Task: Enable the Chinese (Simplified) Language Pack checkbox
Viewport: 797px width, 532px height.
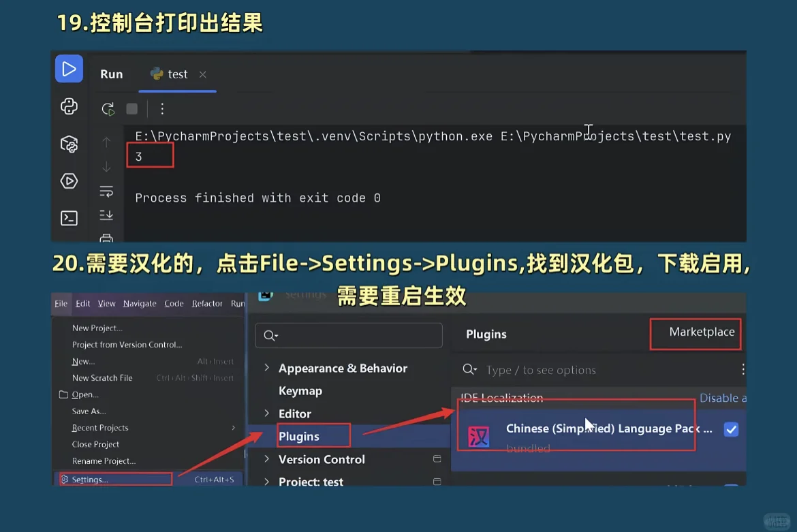Action: pos(731,429)
